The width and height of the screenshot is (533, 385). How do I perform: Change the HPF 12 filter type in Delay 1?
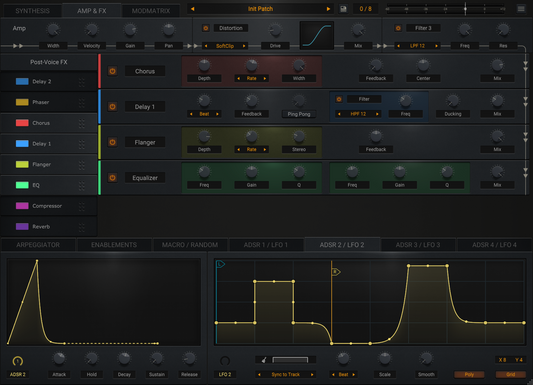coord(358,114)
